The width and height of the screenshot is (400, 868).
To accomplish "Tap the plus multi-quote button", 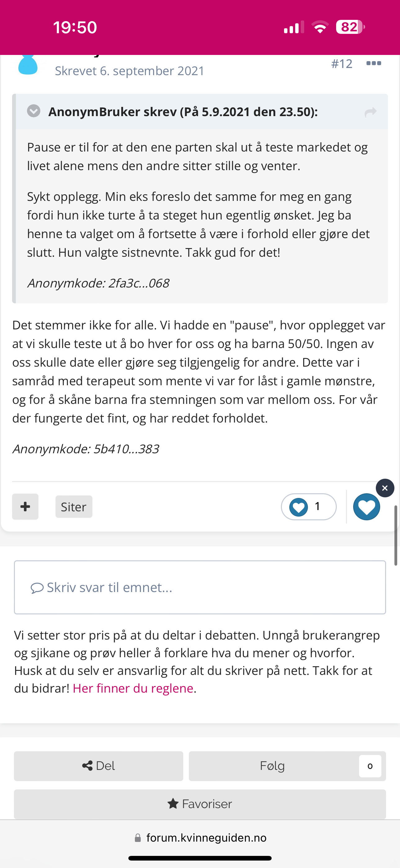I will [25, 506].
